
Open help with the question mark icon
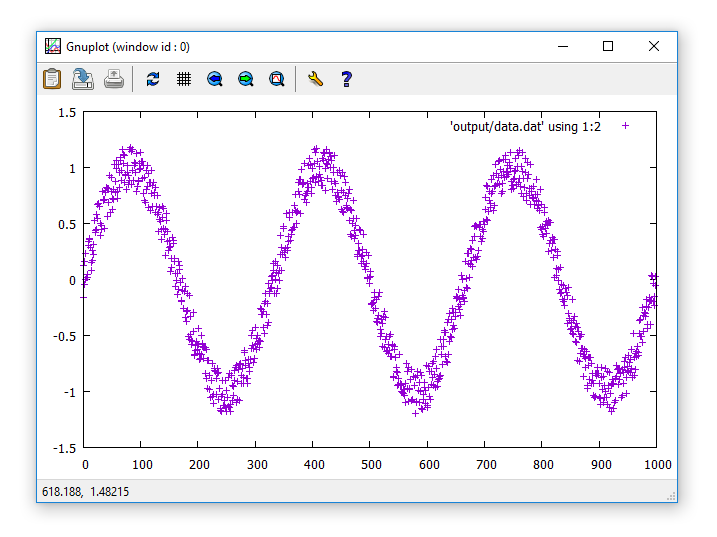(x=347, y=78)
